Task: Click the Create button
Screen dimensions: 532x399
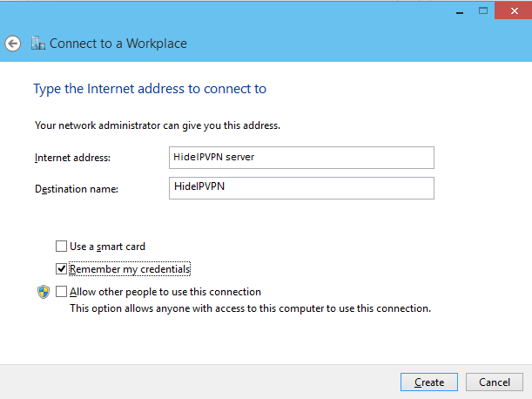Action: pos(429,382)
